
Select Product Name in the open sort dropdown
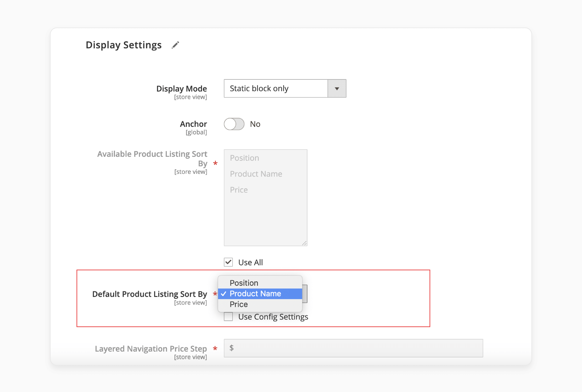(x=260, y=294)
